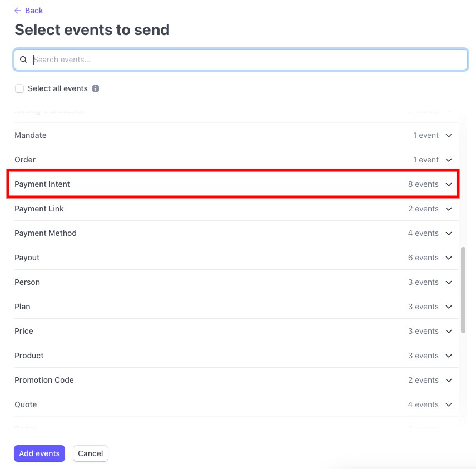Tick the Select all events checkbox

point(19,88)
